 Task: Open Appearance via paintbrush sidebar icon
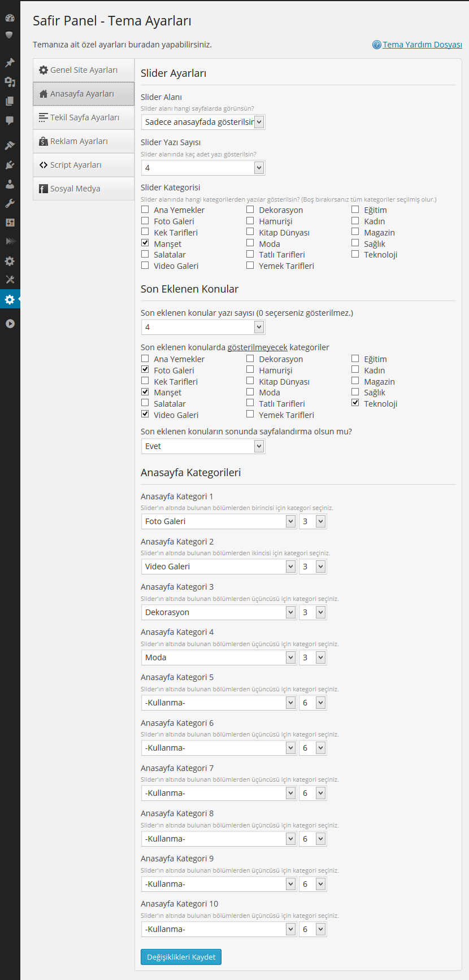click(x=10, y=146)
